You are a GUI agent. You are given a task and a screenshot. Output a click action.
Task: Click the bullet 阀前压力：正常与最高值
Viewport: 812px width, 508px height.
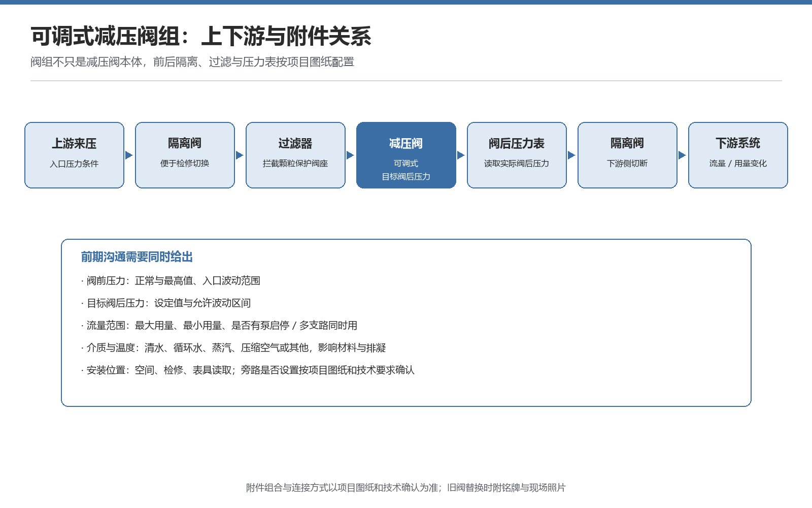coord(171,280)
